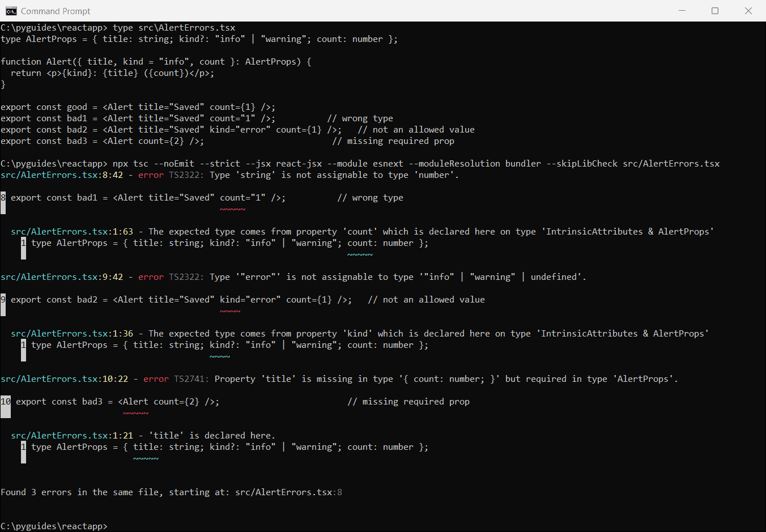
Task: Click the 'src/AlertErrors.tsx:1:36' reference location
Action: (72, 334)
